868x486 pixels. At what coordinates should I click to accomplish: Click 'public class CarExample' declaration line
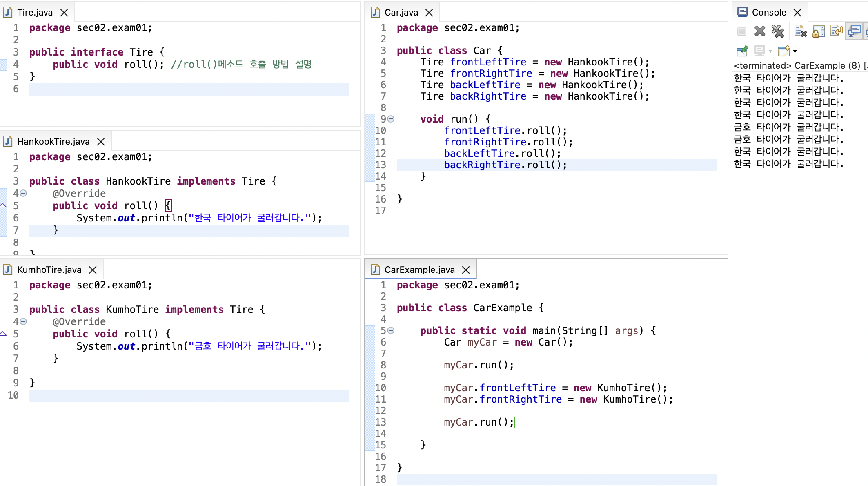470,308
